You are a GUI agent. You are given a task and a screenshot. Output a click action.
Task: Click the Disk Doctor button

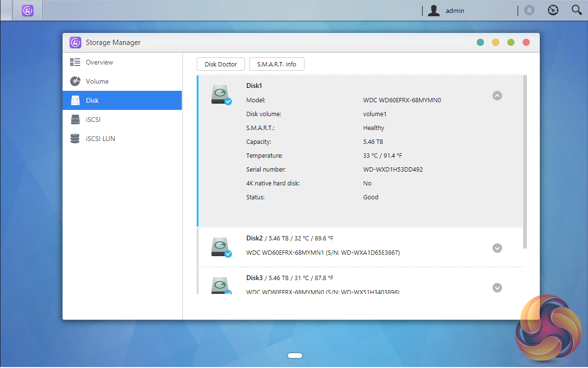pyautogui.click(x=220, y=64)
